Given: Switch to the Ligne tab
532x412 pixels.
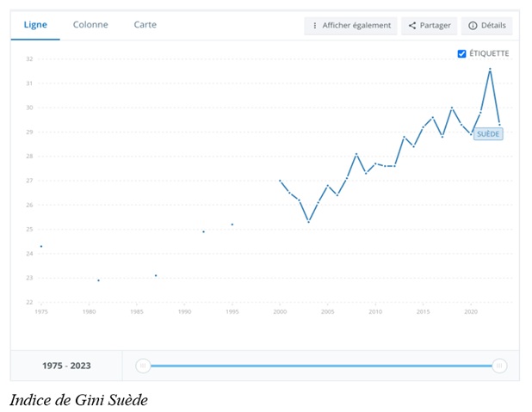Looking at the screenshot, I should 35,25.
